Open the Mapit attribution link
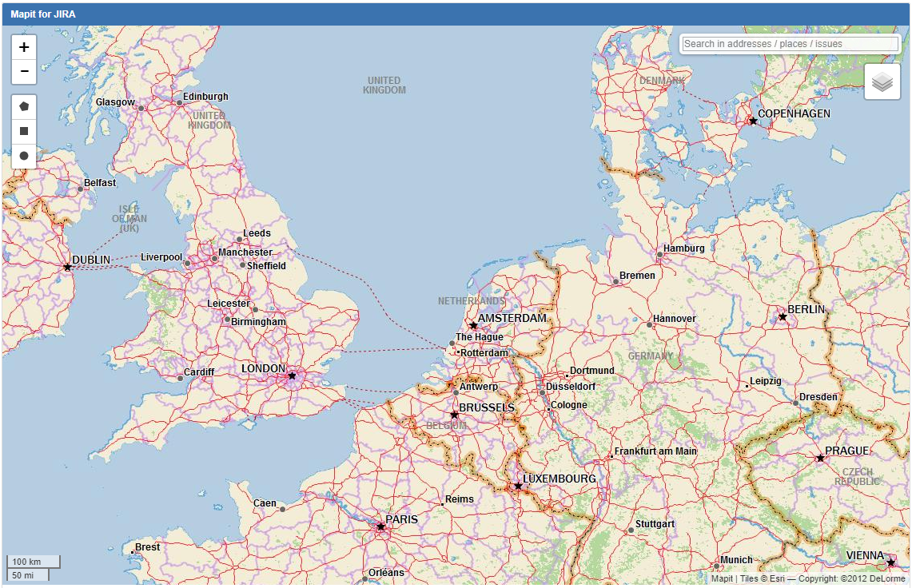This screenshot has height=588, width=912. [x=722, y=579]
